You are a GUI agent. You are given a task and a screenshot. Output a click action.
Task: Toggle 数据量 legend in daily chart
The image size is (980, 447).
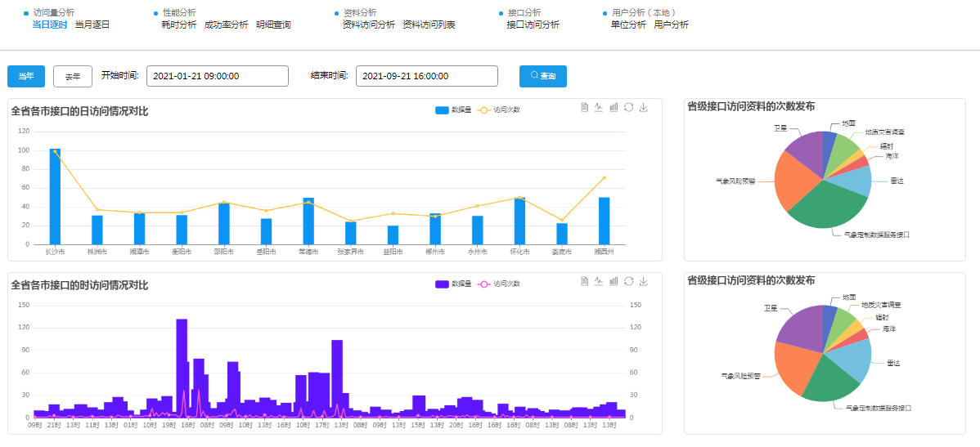(452, 110)
